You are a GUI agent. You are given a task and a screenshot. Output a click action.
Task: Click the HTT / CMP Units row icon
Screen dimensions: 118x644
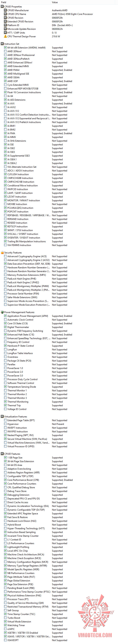tap(5, 33)
